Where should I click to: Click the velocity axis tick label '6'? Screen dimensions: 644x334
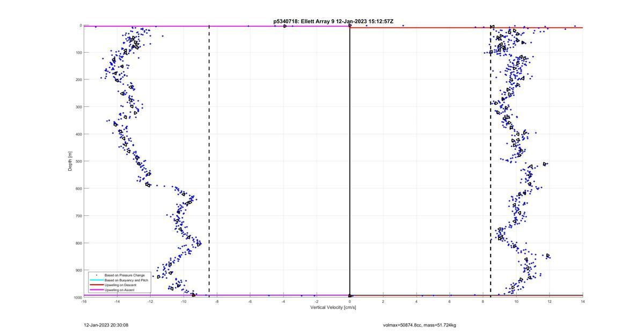pos(450,302)
